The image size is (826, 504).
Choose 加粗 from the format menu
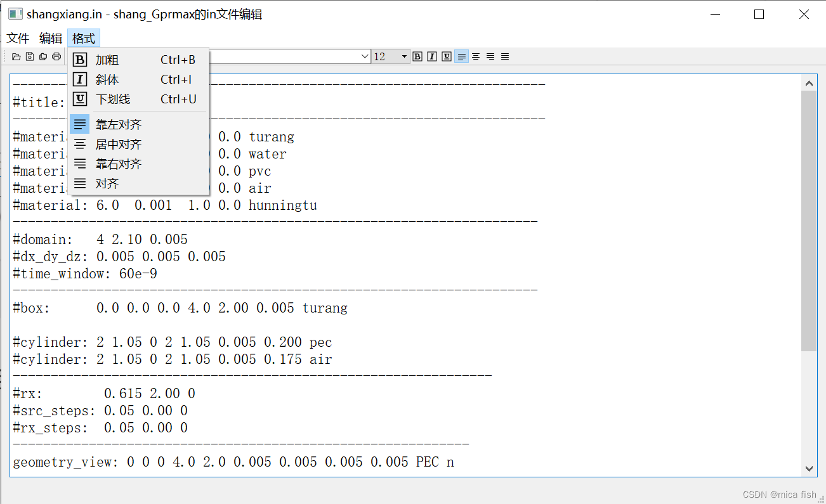138,60
